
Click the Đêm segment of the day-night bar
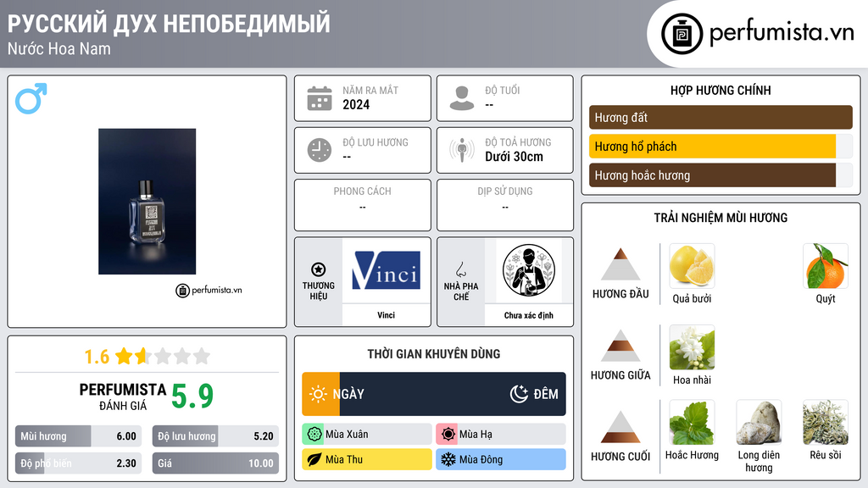pos(453,394)
